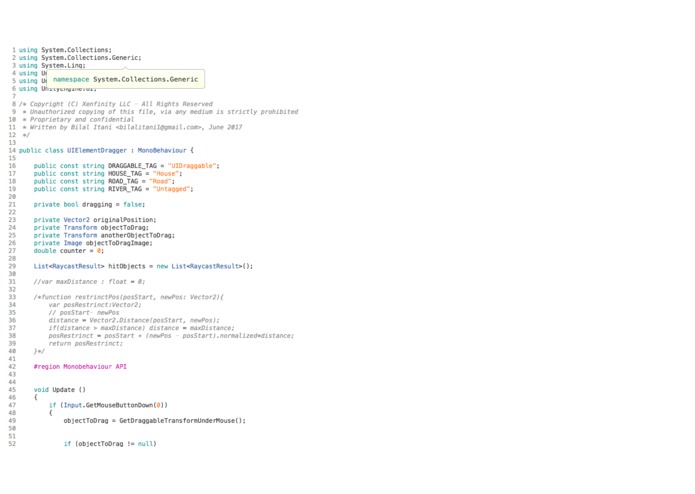This screenshot has height=494, width=695.
Task: Click the 'distance = Vector2.Distance' comment line
Action: [134, 320]
